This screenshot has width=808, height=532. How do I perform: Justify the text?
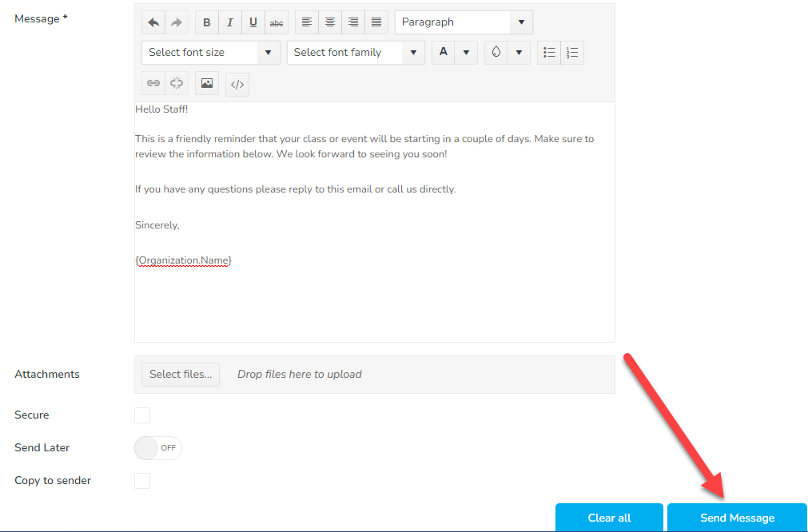pos(376,22)
